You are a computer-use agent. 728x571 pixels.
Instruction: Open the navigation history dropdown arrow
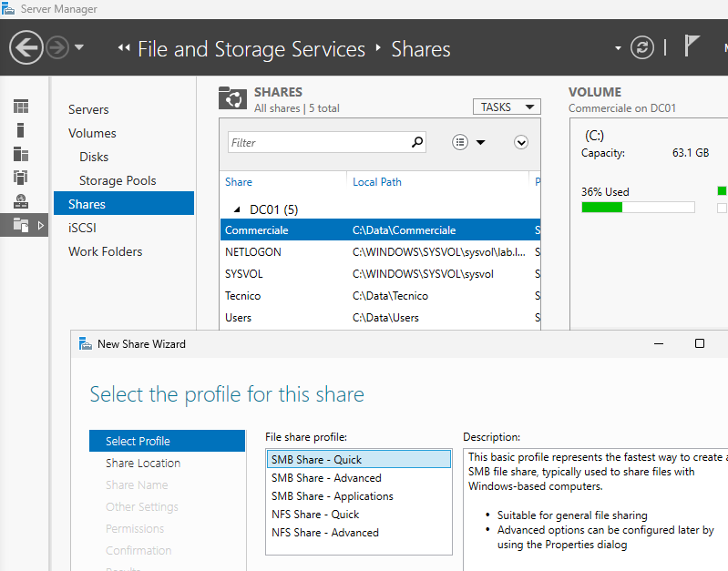(79, 47)
